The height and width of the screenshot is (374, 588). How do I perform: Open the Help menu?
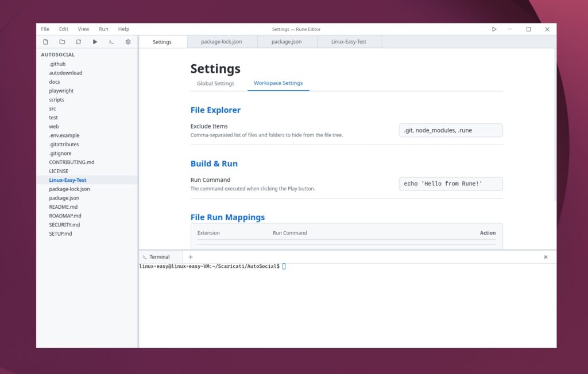pos(123,29)
